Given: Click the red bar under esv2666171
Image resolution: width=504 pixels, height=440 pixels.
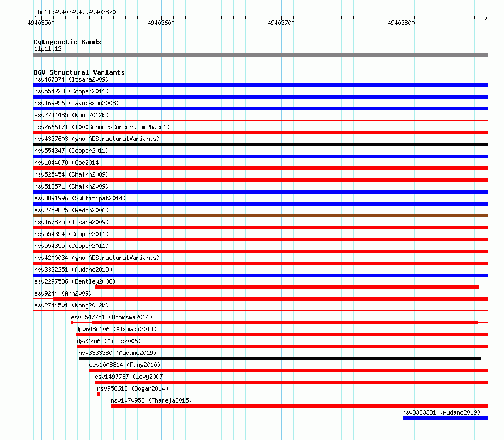Looking at the screenshot, I should pyautogui.click(x=260, y=133).
